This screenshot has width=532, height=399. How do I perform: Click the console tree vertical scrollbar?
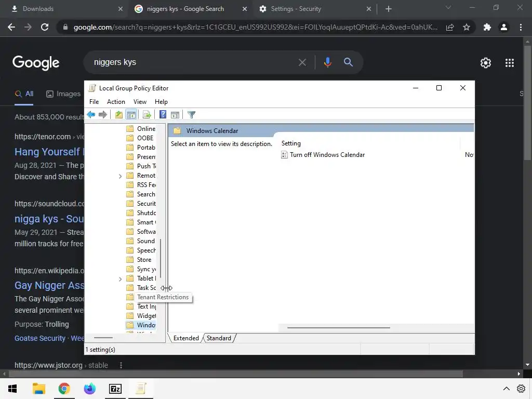[x=161, y=259]
